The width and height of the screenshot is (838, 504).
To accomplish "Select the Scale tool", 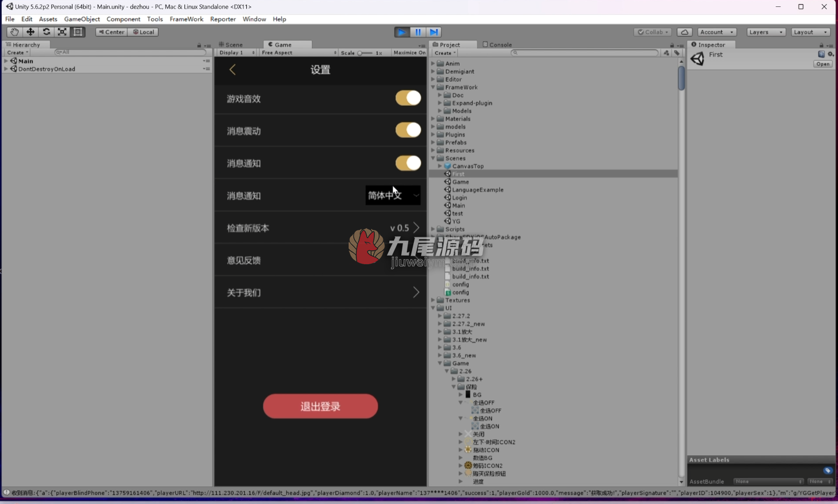I will click(x=62, y=32).
